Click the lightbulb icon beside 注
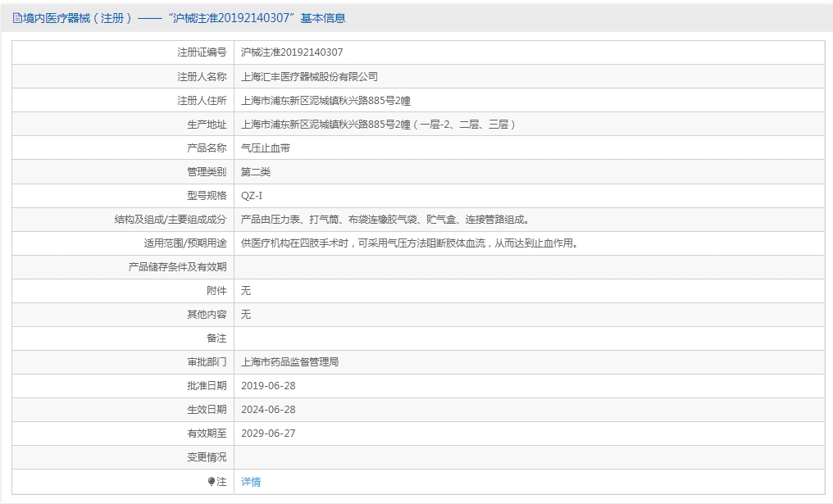 coord(212,482)
